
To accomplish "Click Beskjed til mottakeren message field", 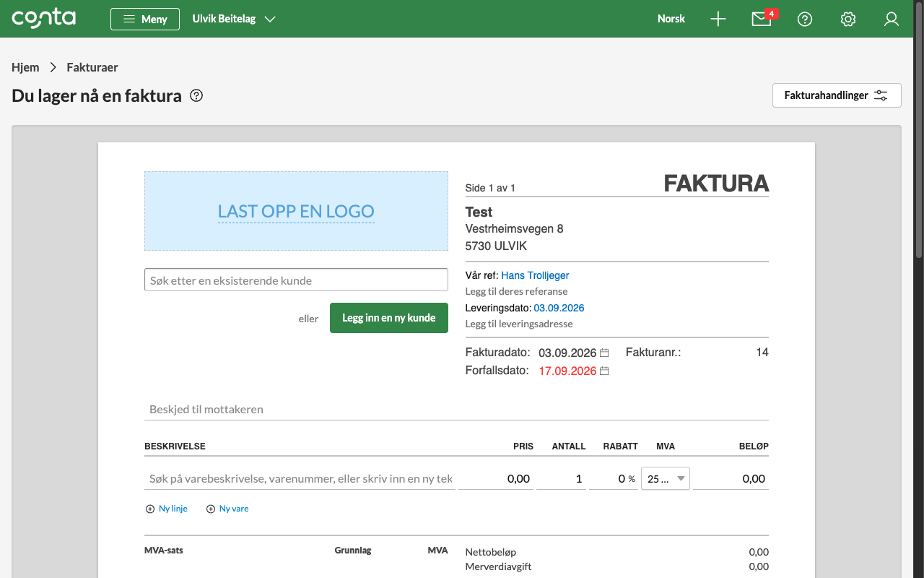I will 456,409.
